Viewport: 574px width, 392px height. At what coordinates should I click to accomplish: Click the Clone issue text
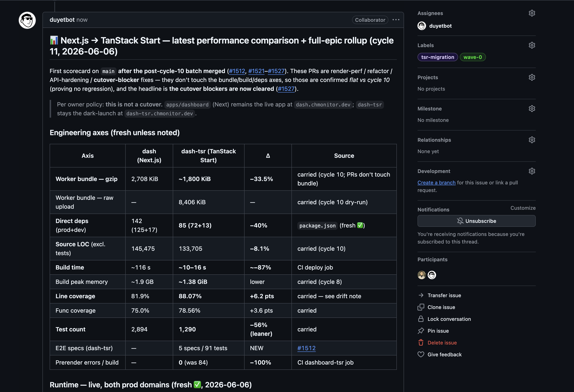[x=441, y=307]
